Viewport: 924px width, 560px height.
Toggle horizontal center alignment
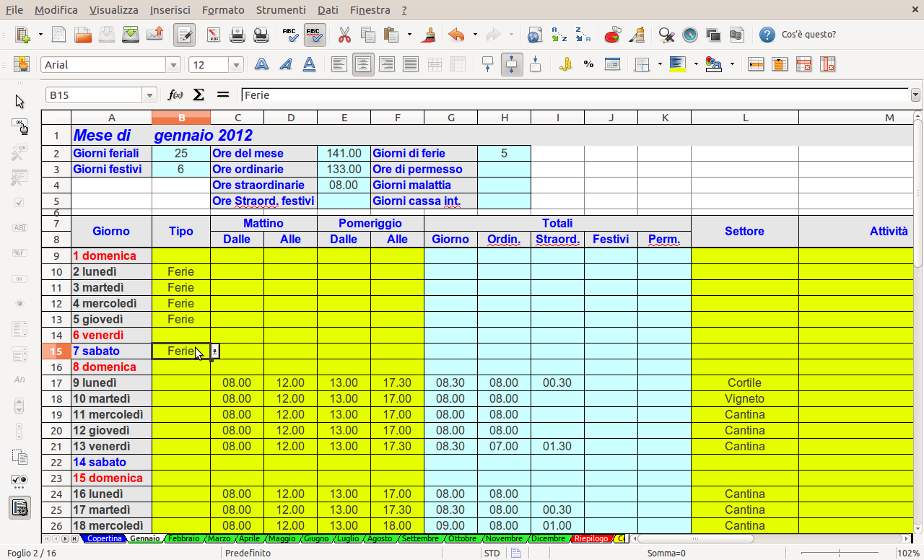[363, 64]
